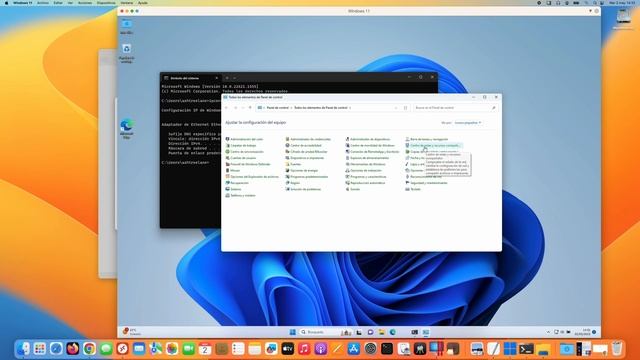
Task: Open Administrador de credenciales
Action: [x=308, y=139]
